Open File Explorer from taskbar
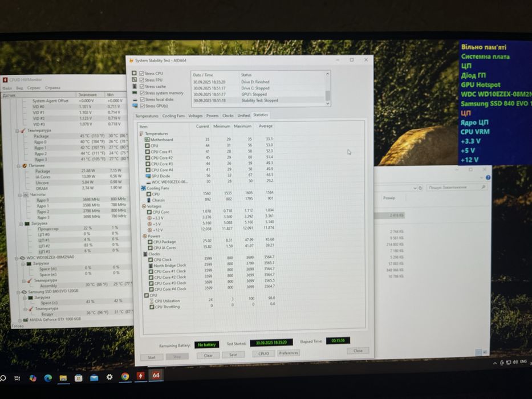Viewport: 532px width, 399px height. (63, 377)
